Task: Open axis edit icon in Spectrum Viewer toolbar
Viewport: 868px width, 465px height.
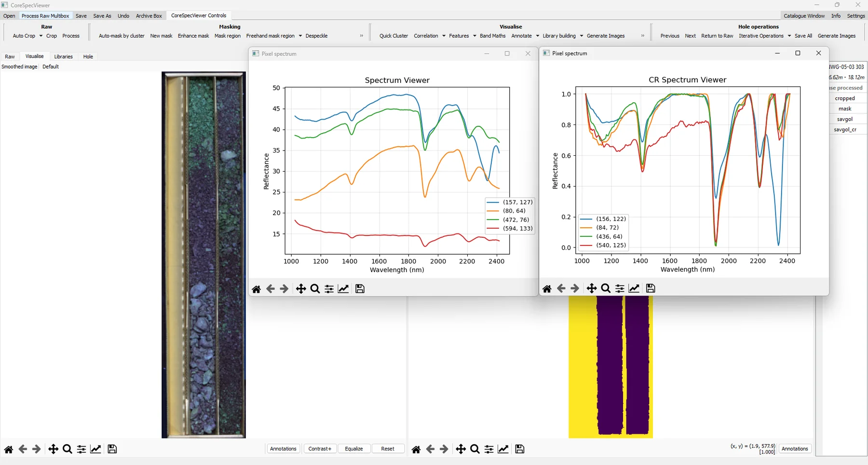Action: click(x=343, y=289)
